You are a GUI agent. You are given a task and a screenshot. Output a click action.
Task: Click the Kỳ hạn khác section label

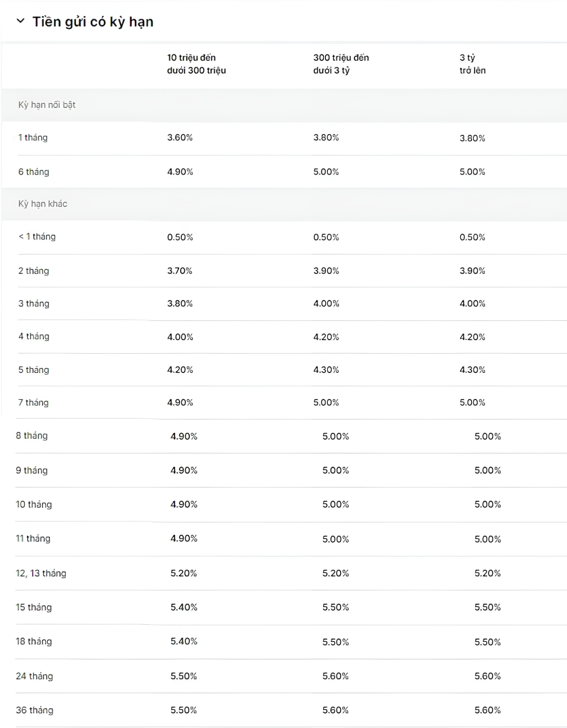coord(43,204)
